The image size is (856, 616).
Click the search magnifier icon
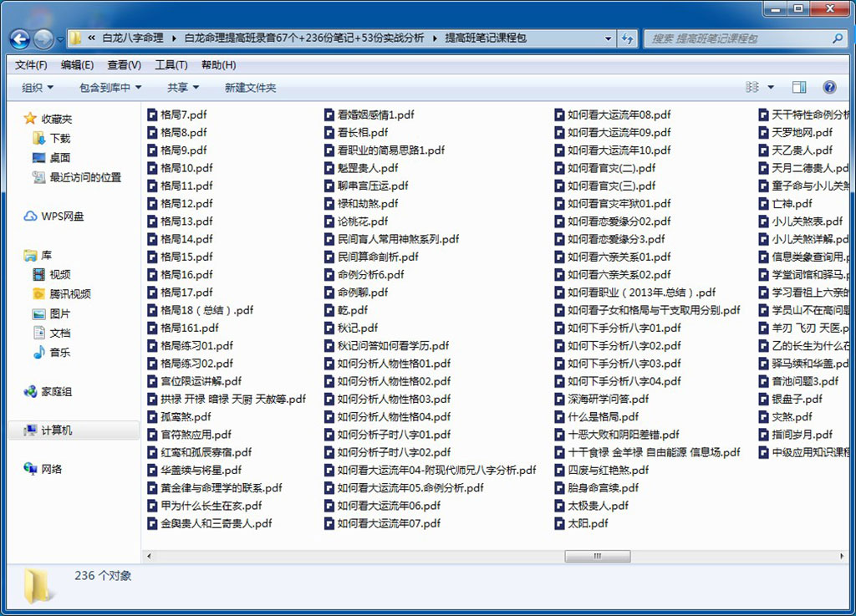[x=837, y=38]
